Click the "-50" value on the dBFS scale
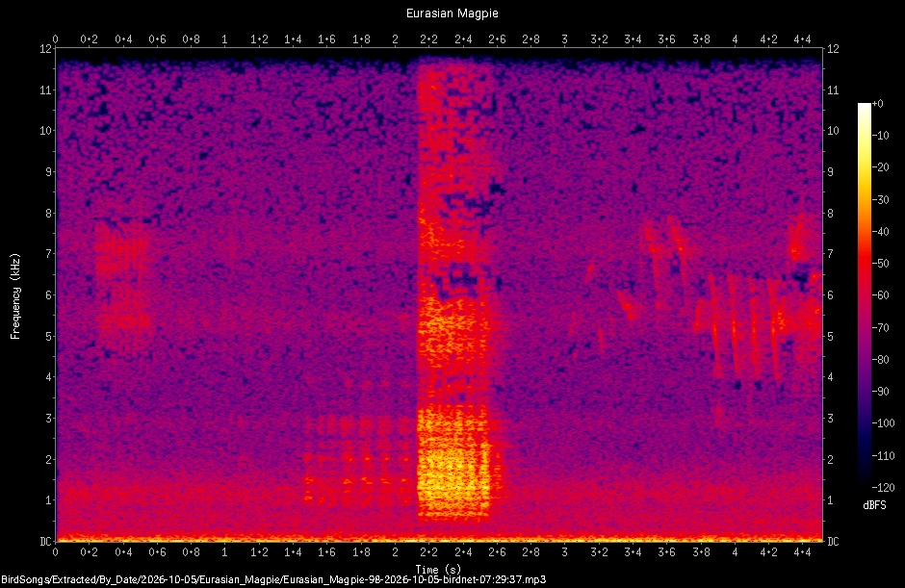 880,264
